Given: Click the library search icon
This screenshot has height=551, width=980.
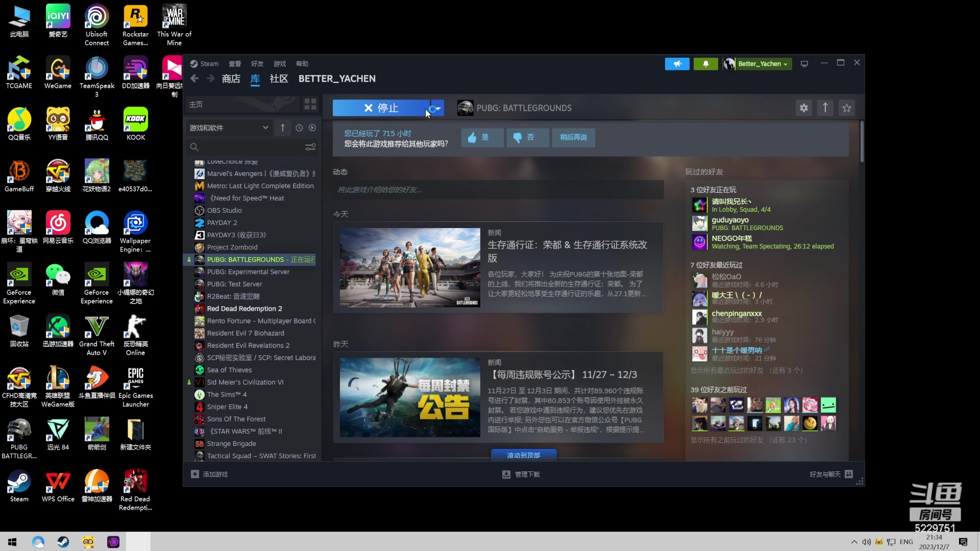Looking at the screenshot, I should click(194, 147).
